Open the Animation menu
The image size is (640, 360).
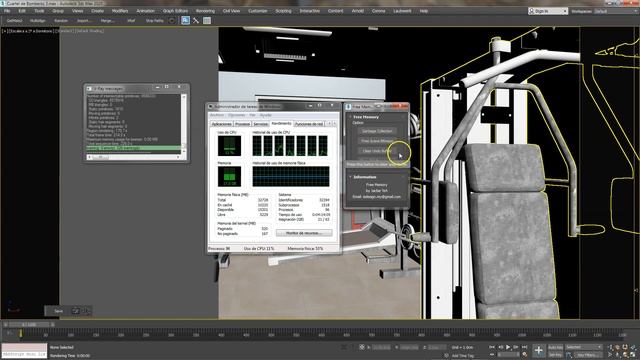click(x=145, y=11)
